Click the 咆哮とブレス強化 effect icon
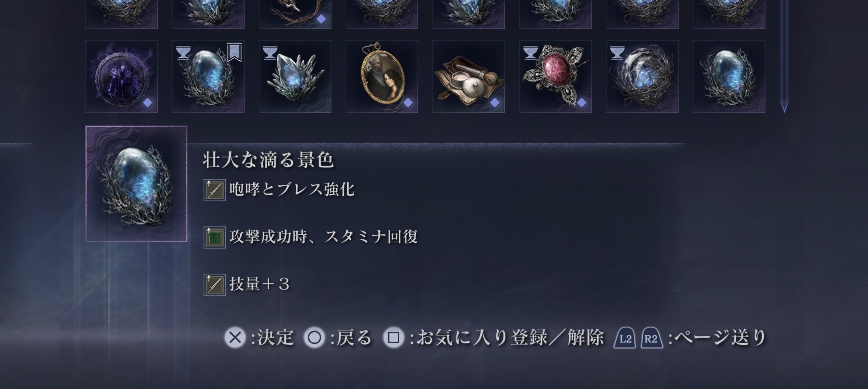The image size is (868, 389). [215, 190]
